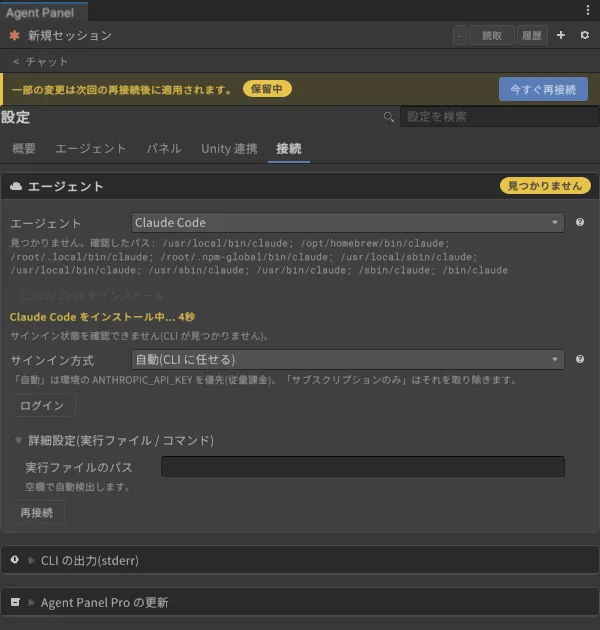Image resolution: width=600 pixels, height=630 pixels.
Task: Click the 保留中 status badge
Action: click(267, 89)
